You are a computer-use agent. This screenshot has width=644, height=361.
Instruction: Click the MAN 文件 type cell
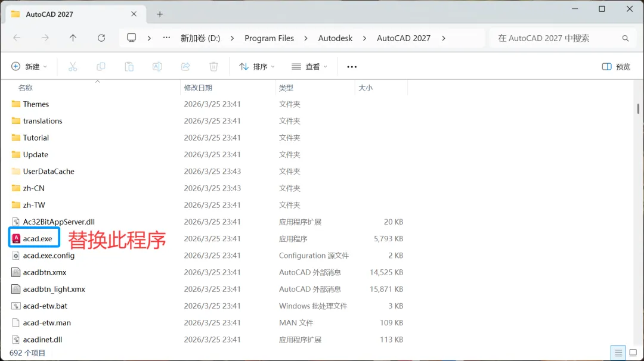pyautogui.click(x=296, y=323)
